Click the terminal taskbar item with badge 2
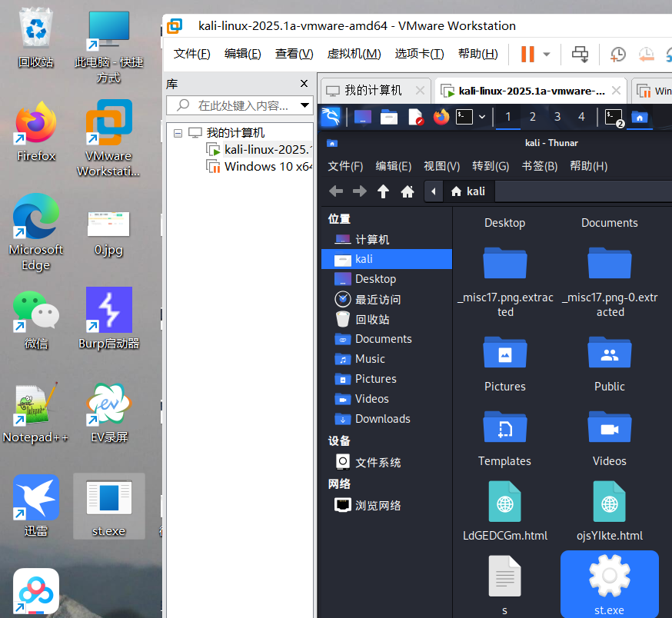 (x=614, y=118)
